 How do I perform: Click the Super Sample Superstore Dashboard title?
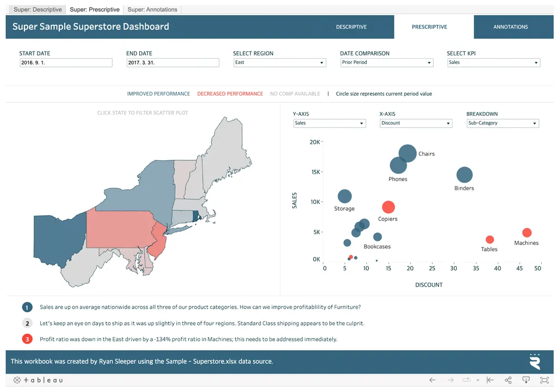[91, 27]
